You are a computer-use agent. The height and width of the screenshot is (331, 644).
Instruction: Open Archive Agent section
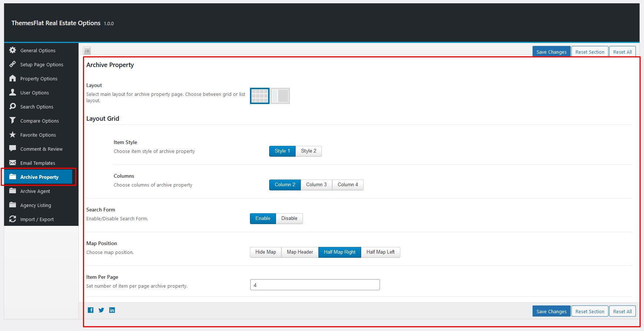click(41, 191)
